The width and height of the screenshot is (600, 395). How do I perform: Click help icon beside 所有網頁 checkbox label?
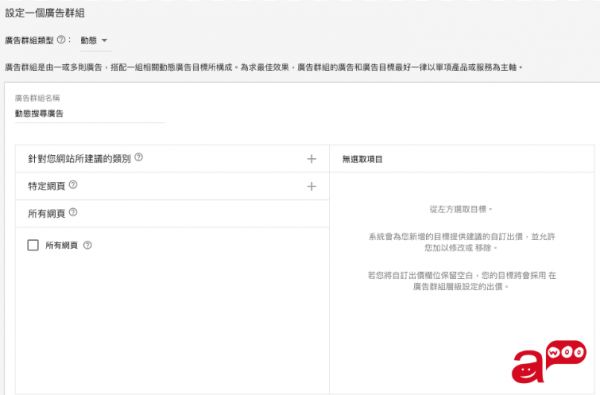pos(87,245)
